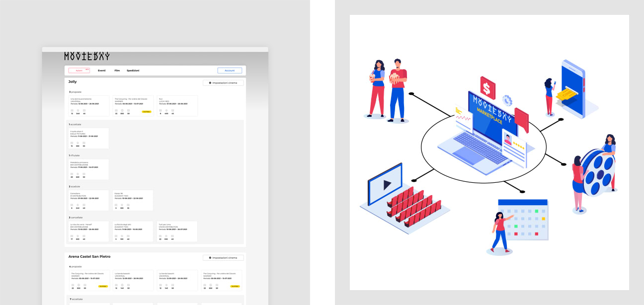Open the A quiet place II accepted card
Image resolution: width=644 pixels, height=305 pixels.
pyautogui.click(x=88, y=138)
